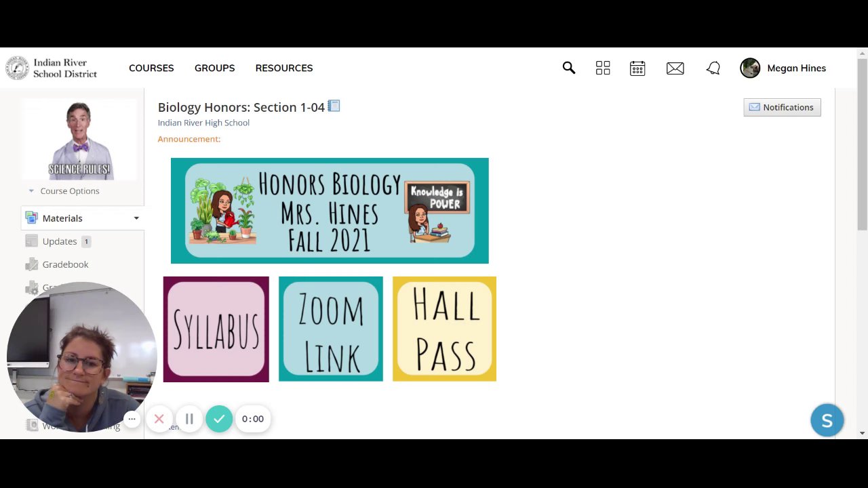
Task: Open the recorder more options dots
Action: pos(132,419)
